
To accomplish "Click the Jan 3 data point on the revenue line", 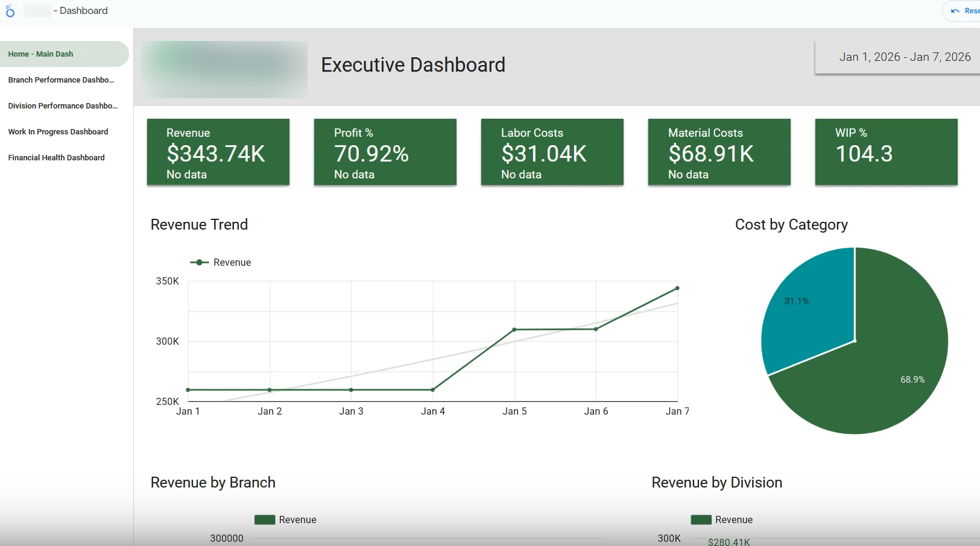I will [x=352, y=390].
